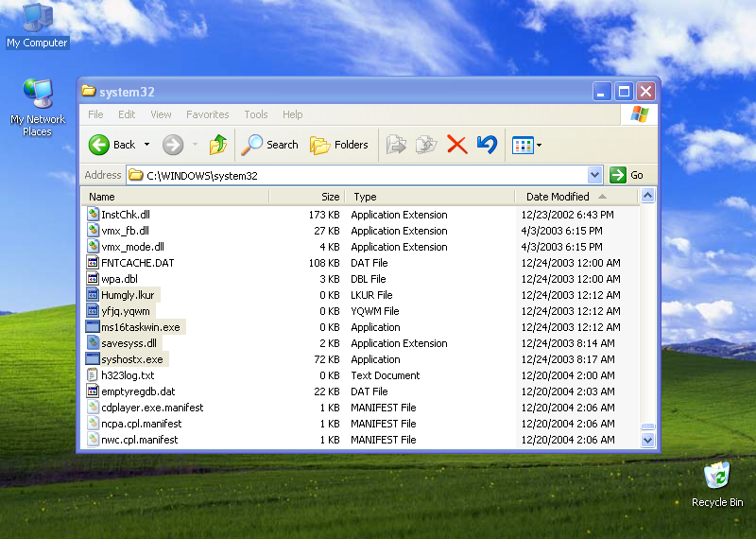Select the savesyss.dll file icon

tap(93, 342)
